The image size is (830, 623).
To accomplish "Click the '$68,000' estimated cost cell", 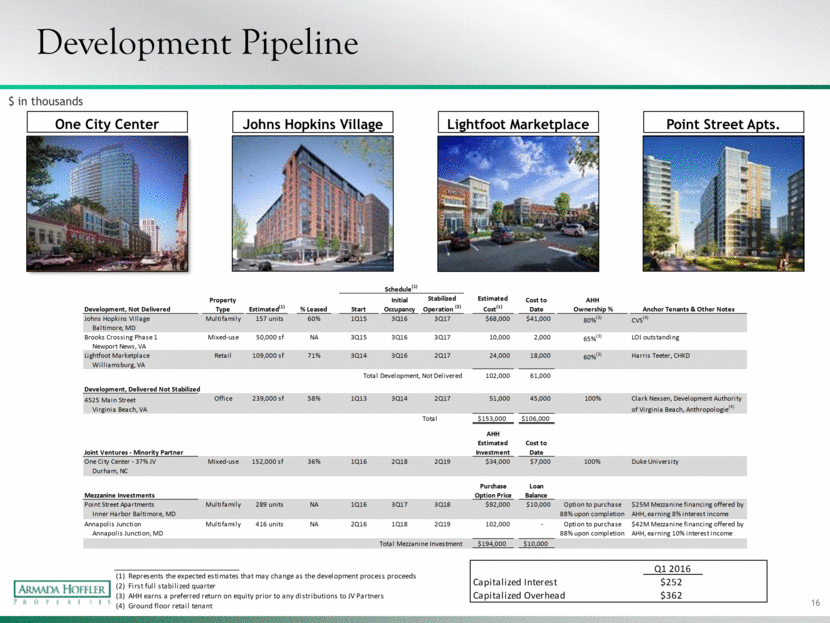I will (498, 319).
